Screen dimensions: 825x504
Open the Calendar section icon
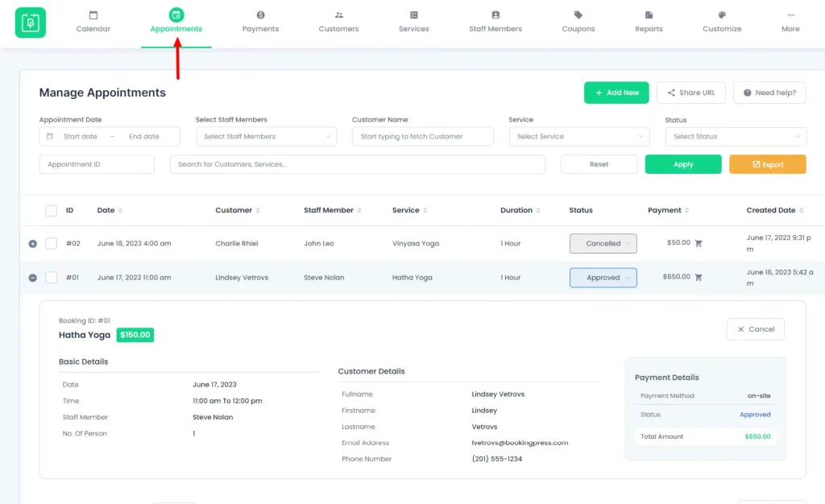click(x=93, y=15)
